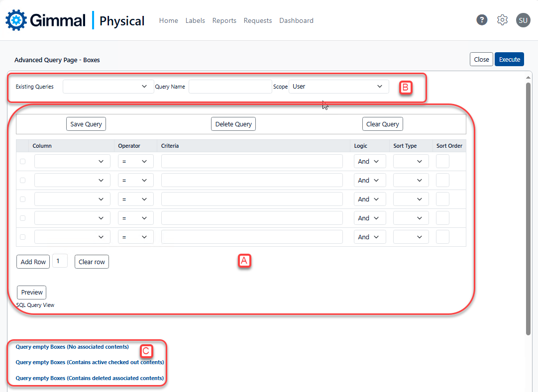Change the first row Logic dropdown
538x392 pixels.
point(369,161)
